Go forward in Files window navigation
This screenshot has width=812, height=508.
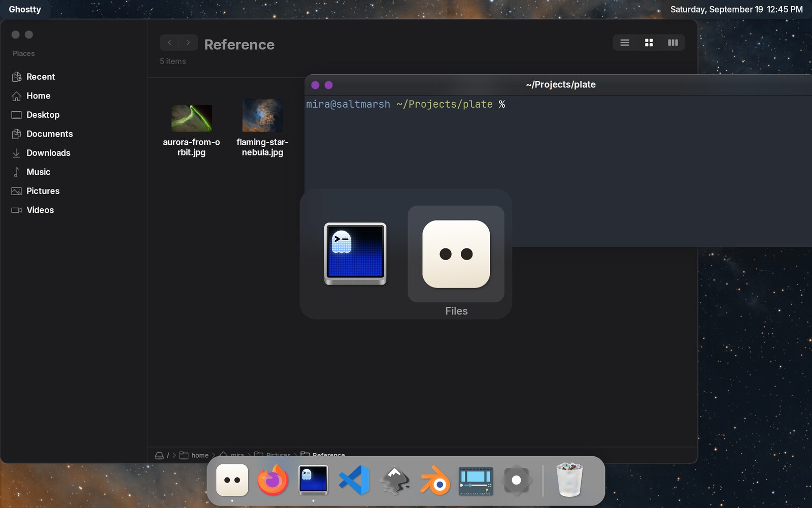click(188, 43)
